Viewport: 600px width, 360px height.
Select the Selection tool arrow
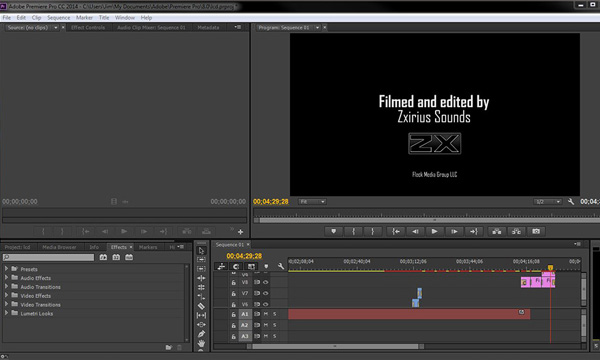(201, 251)
